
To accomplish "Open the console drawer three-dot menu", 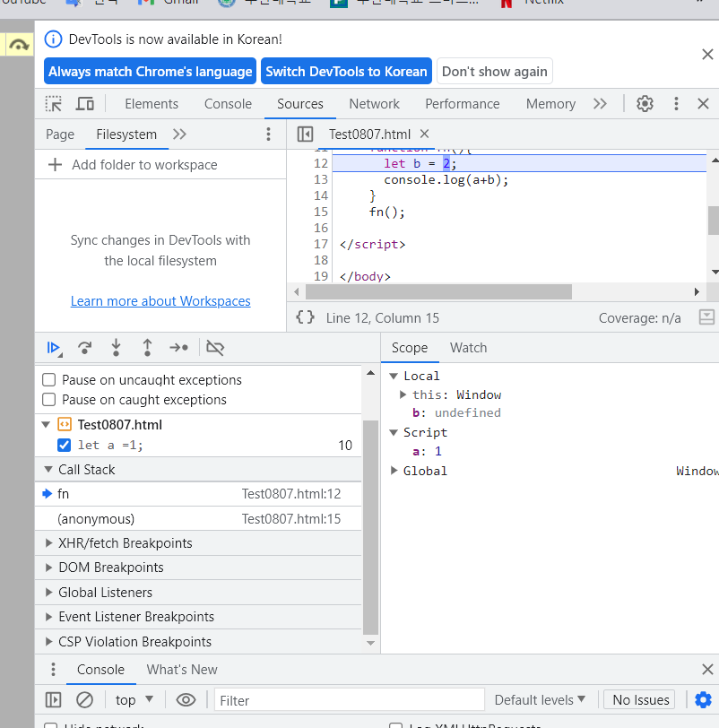I will (x=53, y=669).
